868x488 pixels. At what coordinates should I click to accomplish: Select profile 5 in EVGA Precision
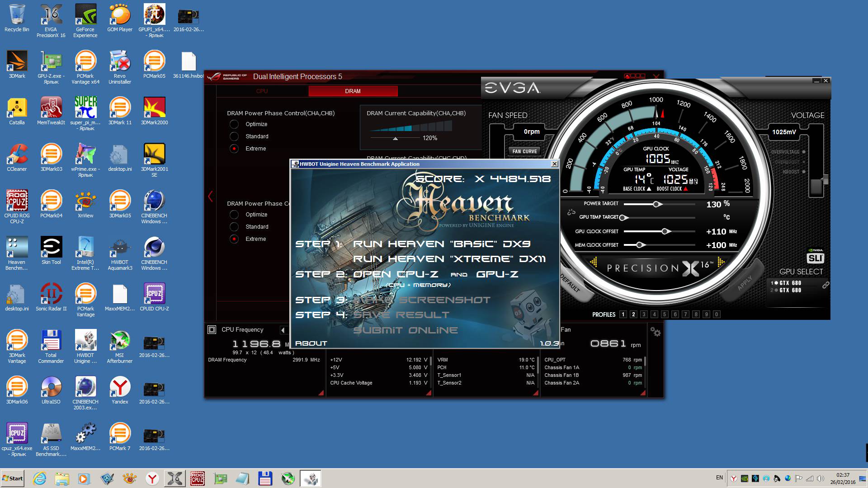pyautogui.click(x=665, y=314)
